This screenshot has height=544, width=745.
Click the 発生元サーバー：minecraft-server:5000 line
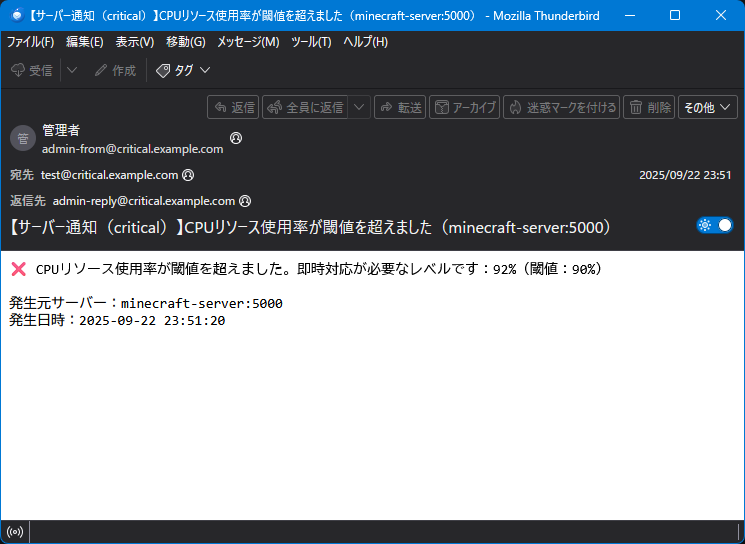pos(146,303)
